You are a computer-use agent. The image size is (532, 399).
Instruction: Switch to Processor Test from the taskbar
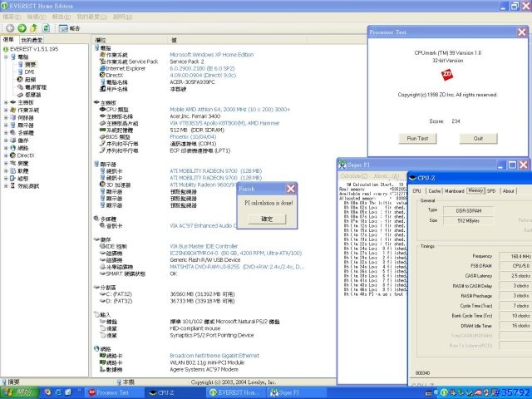pyautogui.click(x=113, y=392)
